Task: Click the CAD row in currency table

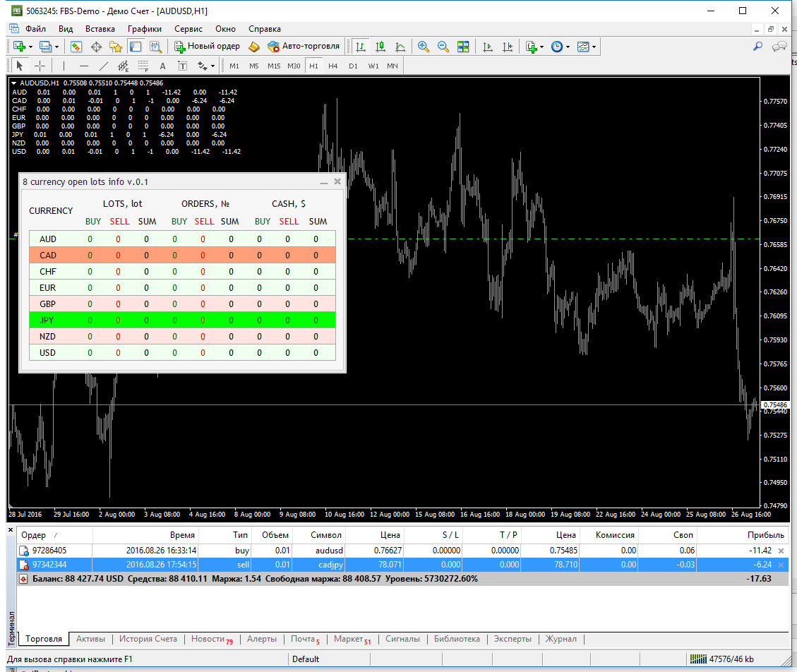Action: click(x=182, y=256)
